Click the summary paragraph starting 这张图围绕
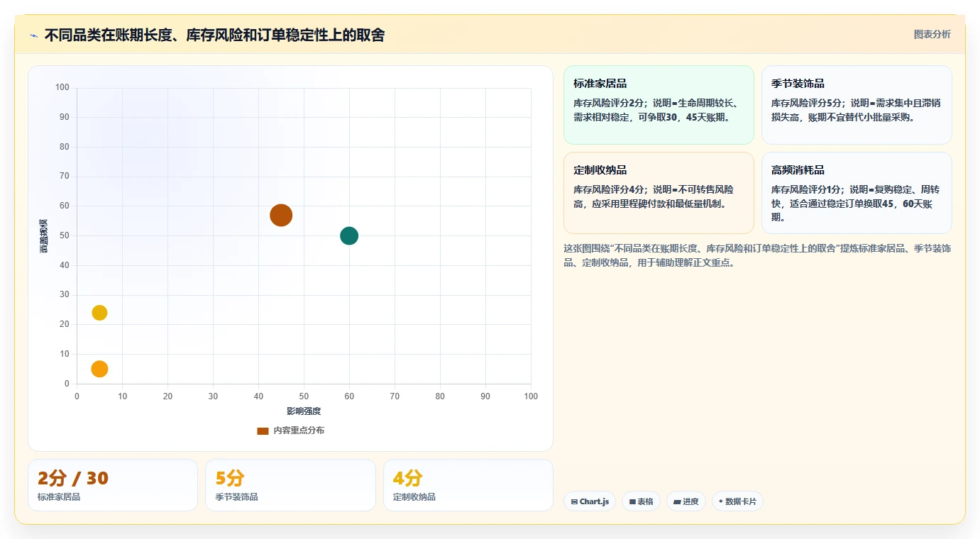This screenshot has width=980, height=539. click(757, 255)
